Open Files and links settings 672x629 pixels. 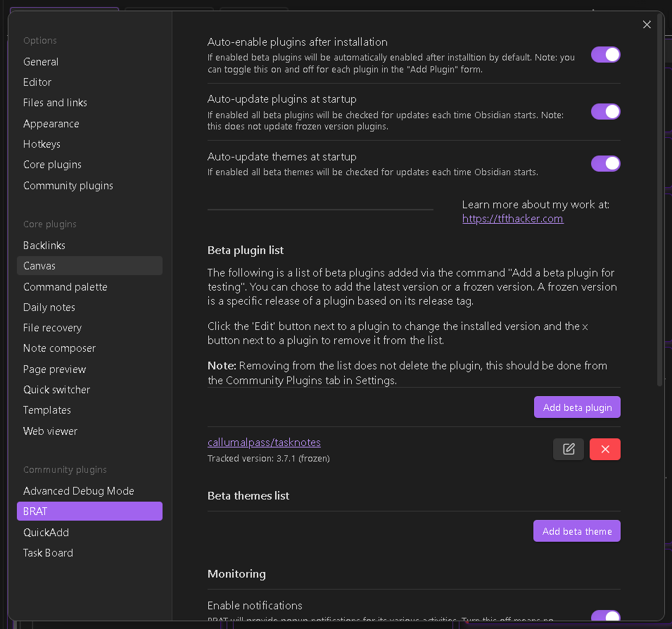89,103
